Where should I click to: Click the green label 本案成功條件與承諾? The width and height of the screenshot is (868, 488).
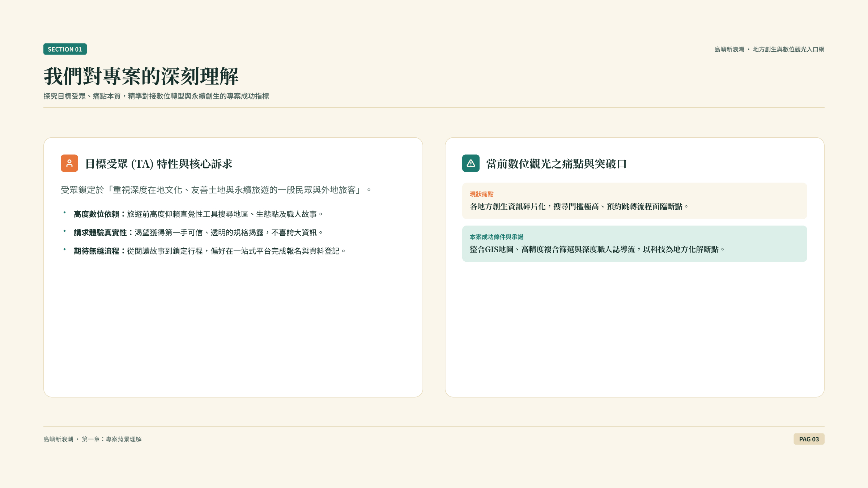coord(497,237)
